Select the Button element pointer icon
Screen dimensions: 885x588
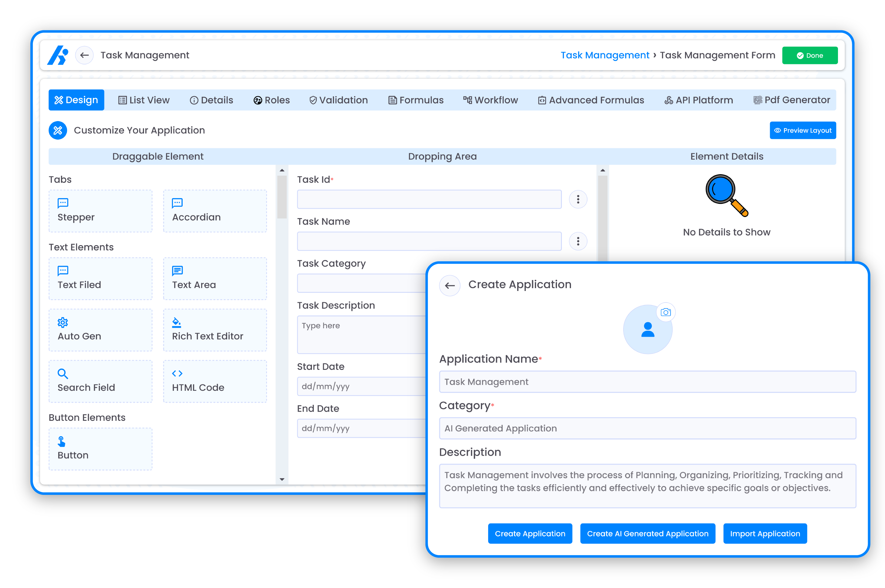pos(62,441)
